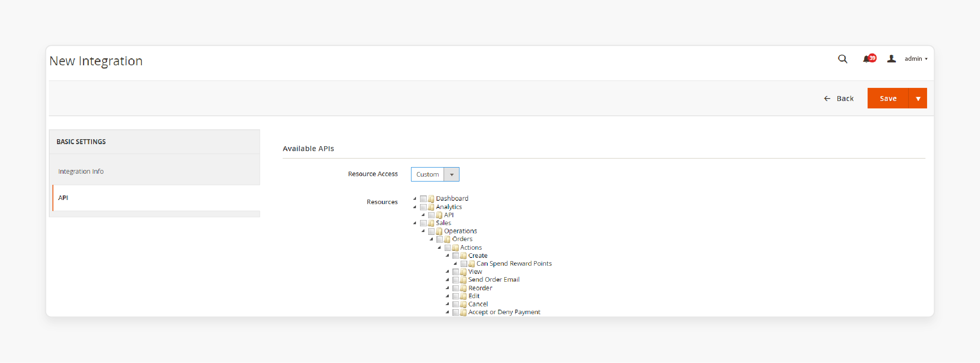Select the Dashboard tree label
Screen dimensions: 980x363
click(452, 198)
